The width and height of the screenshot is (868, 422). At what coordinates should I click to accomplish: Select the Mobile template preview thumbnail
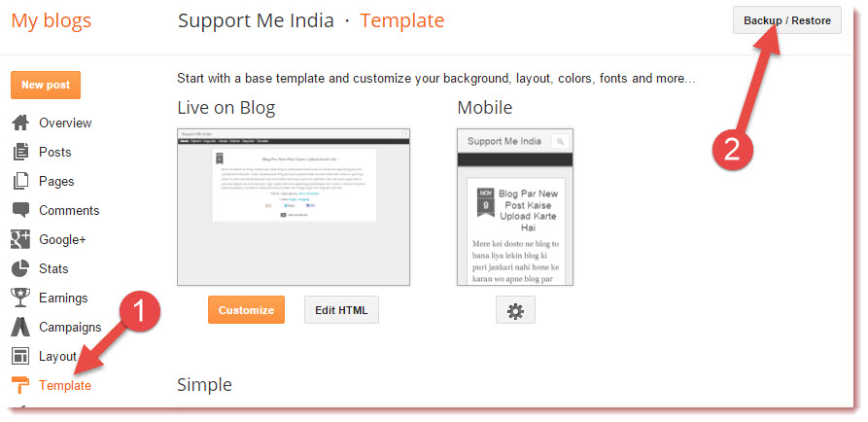pos(515,207)
